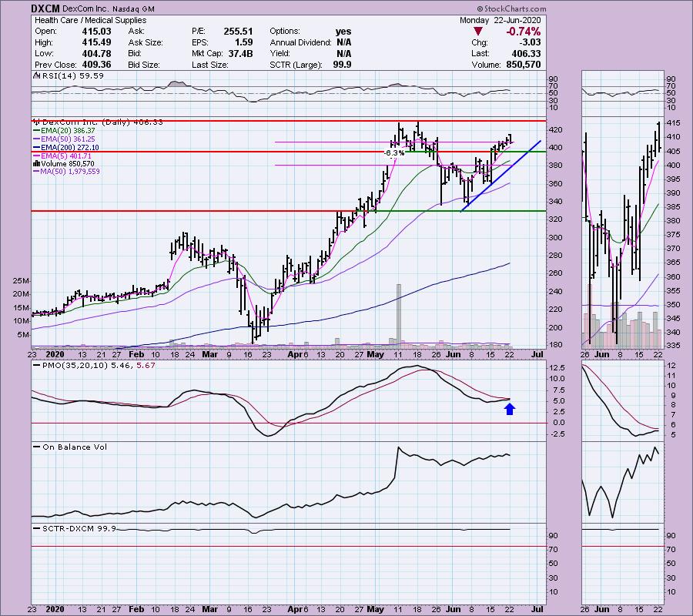Click the Annual Dividend label
The width and height of the screenshot is (693, 616).
pos(300,42)
